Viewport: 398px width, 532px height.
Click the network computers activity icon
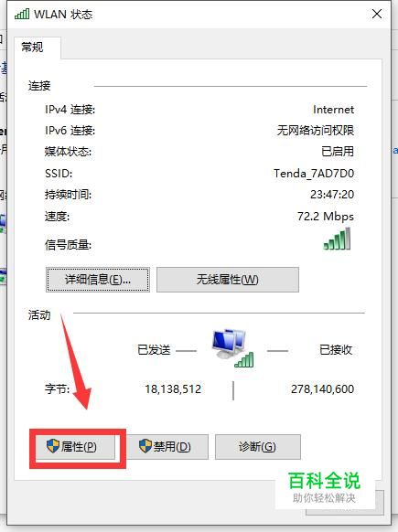pyautogui.click(x=232, y=347)
